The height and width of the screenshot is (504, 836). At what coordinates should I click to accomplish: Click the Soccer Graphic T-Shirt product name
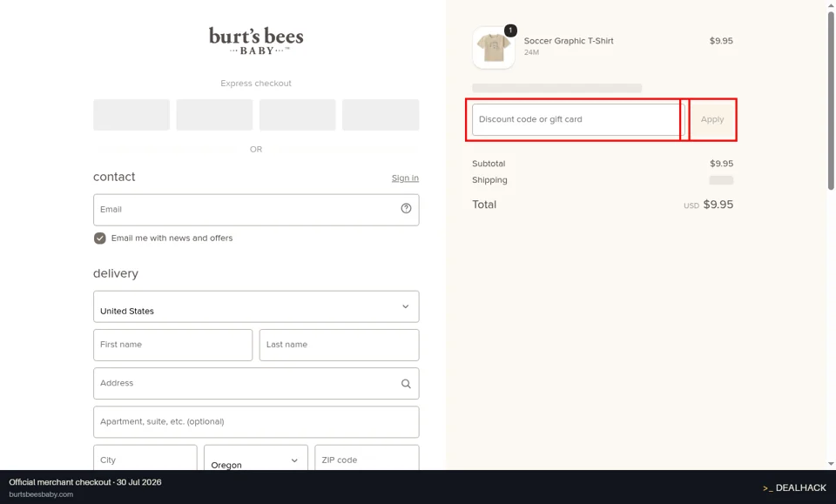click(569, 41)
